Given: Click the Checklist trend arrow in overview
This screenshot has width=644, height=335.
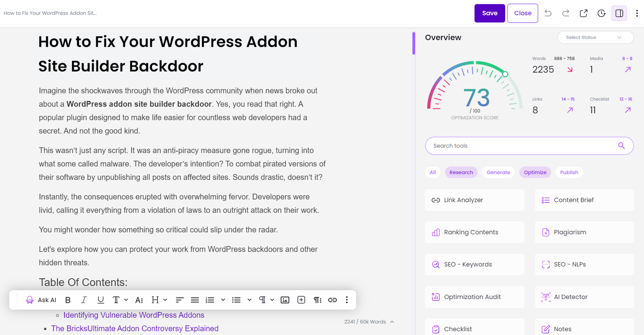Looking at the screenshot, I should 628,110.
